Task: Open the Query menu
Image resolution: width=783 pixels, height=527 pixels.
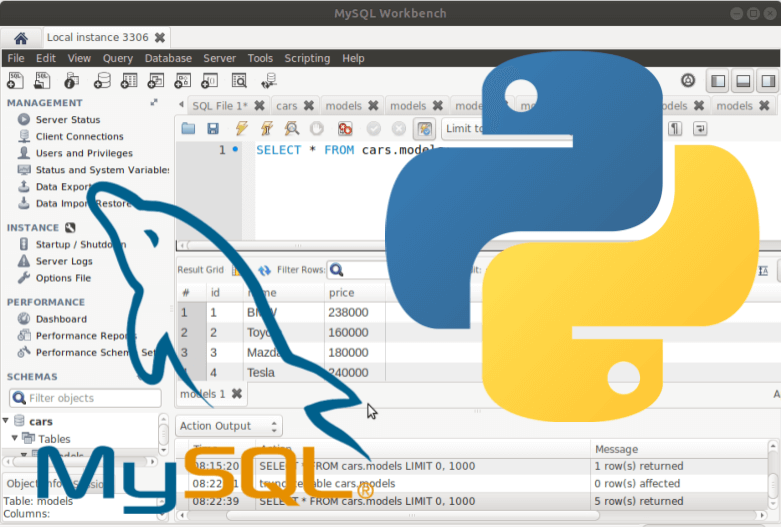Action: (117, 58)
